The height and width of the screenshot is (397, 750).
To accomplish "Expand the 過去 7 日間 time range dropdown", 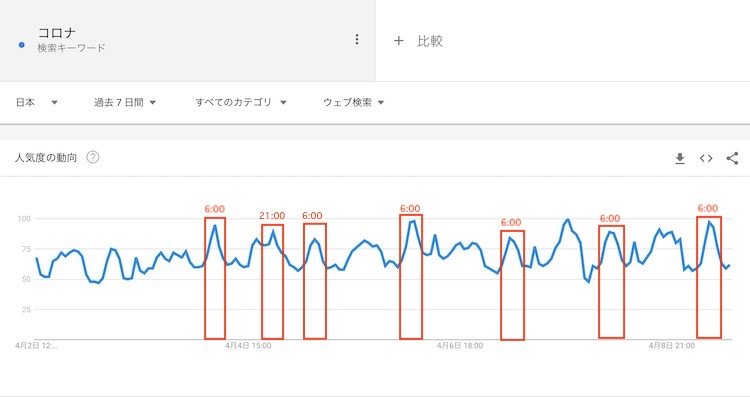I will click(x=125, y=102).
